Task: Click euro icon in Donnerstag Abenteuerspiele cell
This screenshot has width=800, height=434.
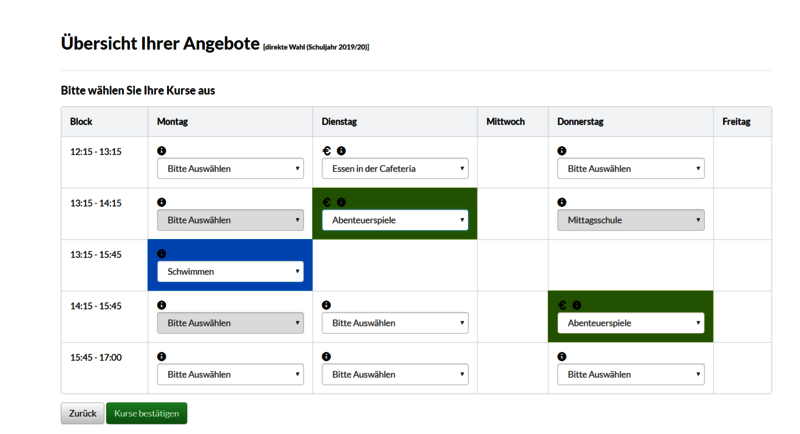Action: [x=562, y=305]
